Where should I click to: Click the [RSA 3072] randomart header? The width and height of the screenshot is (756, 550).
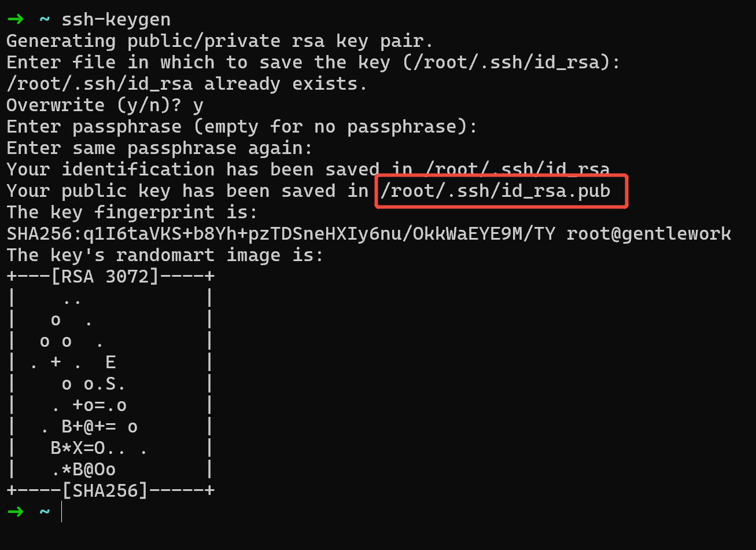pyautogui.click(x=105, y=277)
